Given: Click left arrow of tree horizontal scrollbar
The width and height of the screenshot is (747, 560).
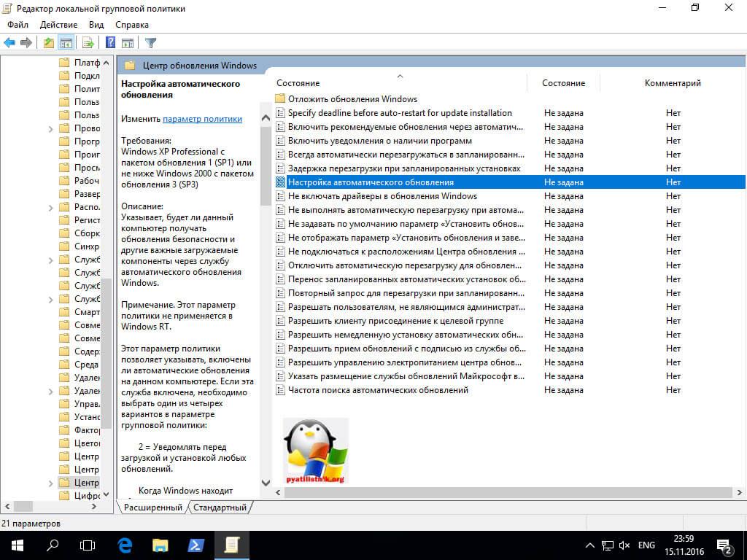Looking at the screenshot, I should pos(7,506).
